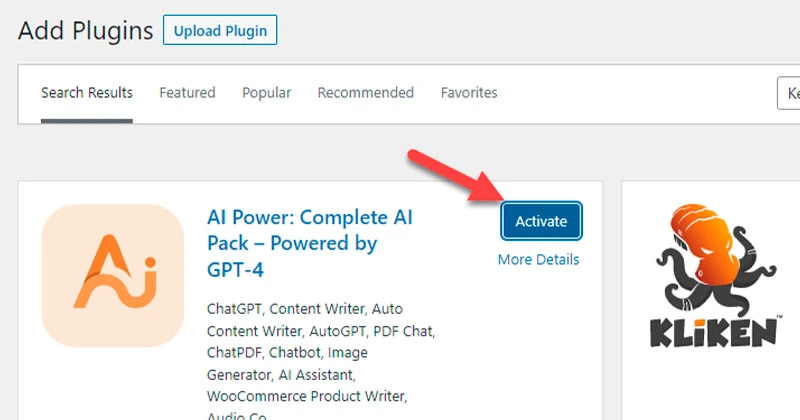800x420 pixels.
Task: Click the GPT-4 line of plugin title
Action: (235, 269)
